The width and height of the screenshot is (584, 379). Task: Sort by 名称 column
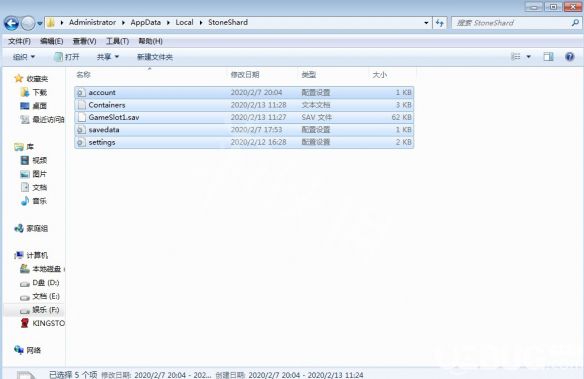[83, 75]
